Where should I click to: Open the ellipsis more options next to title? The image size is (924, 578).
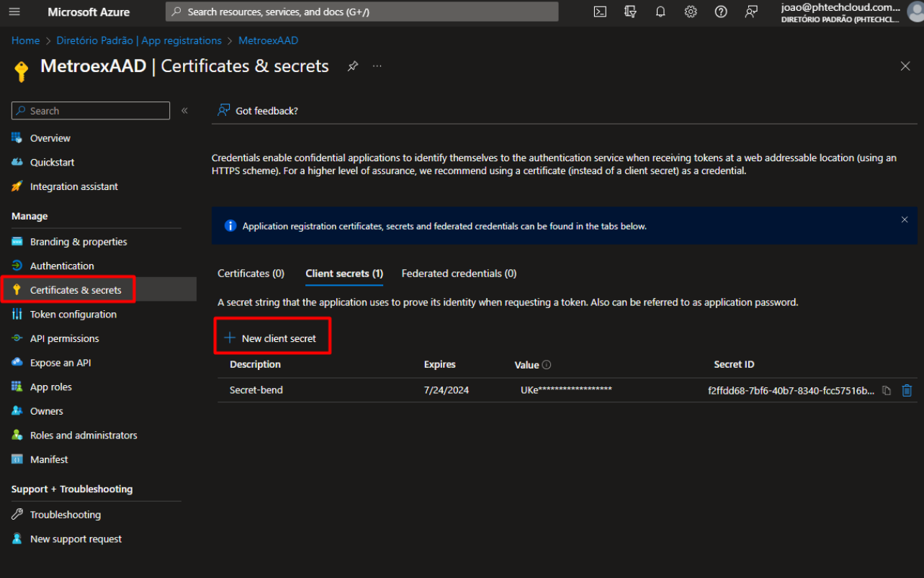click(x=377, y=66)
